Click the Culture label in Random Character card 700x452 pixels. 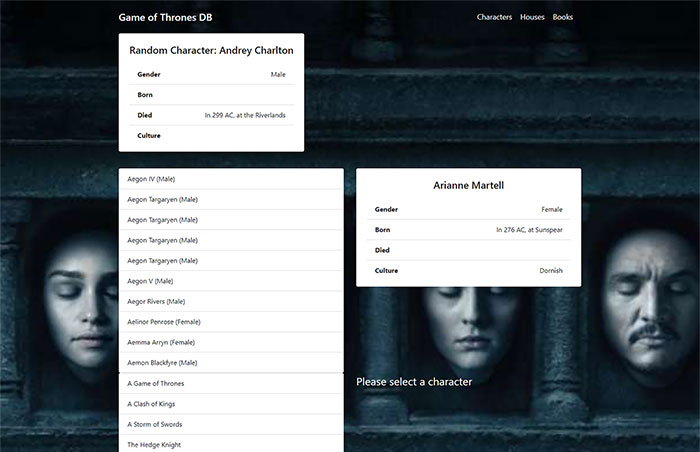149,136
